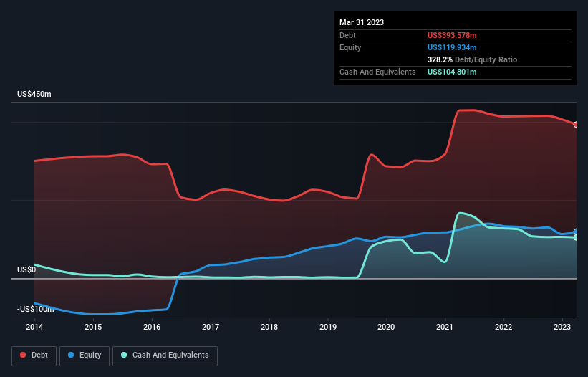Click the US$0 y-axis label

pyautogui.click(x=26, y=269)
